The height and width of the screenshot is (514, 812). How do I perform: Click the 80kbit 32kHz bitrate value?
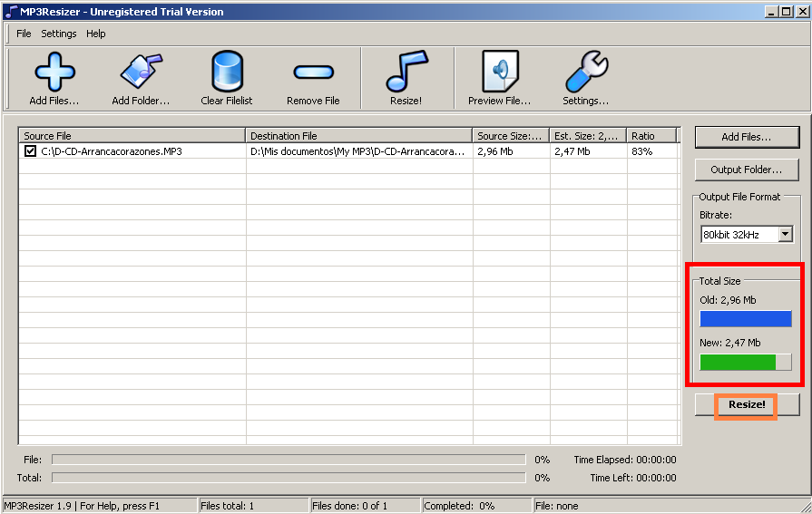[x=731, y=235]
